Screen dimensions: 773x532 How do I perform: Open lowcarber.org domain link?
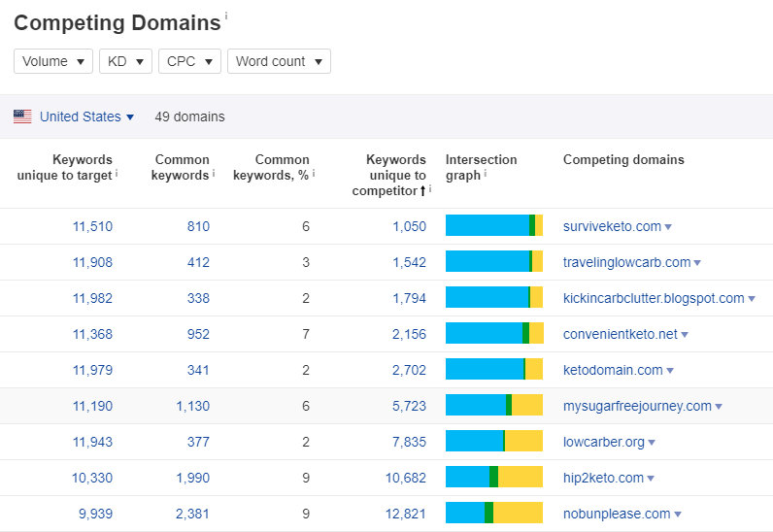[x=603, y=443]
